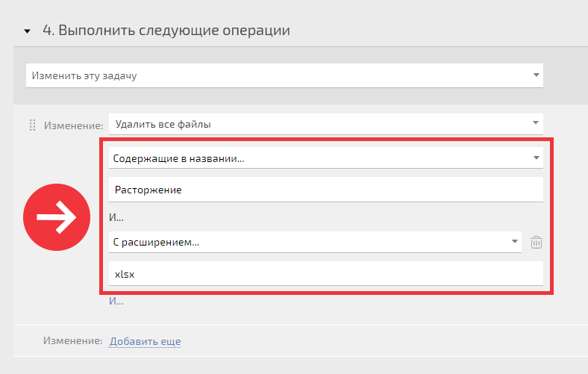Open the 'С расширением…' dropdown
This screenshot has width=588, height=374.
pos(315,242)
